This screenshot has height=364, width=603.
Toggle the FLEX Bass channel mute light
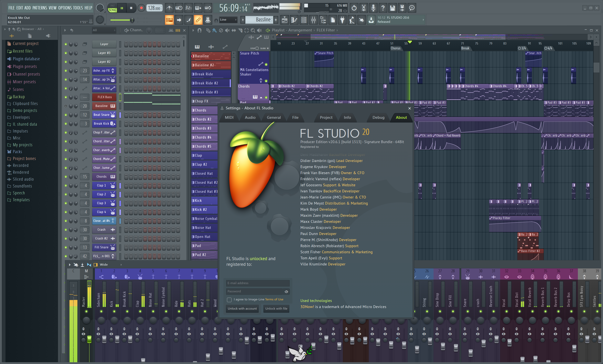pos(66,97)
